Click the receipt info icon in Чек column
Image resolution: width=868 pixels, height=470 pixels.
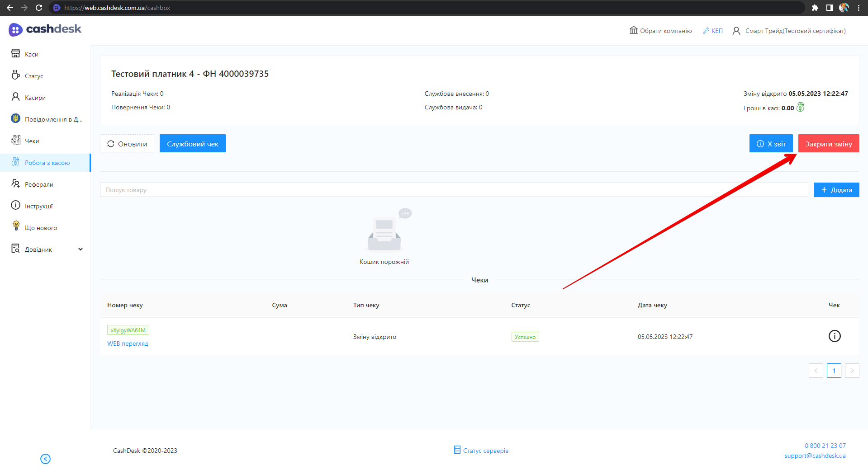pos(834,336)
